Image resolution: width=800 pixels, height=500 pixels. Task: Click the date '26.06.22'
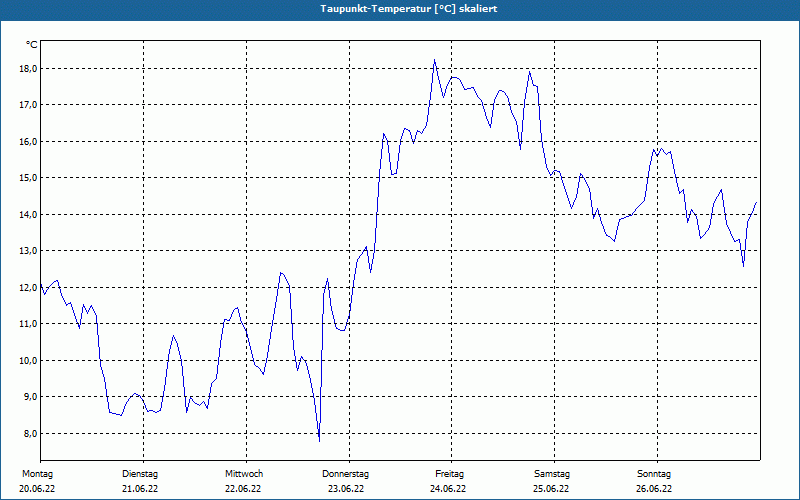click(654, 489)
